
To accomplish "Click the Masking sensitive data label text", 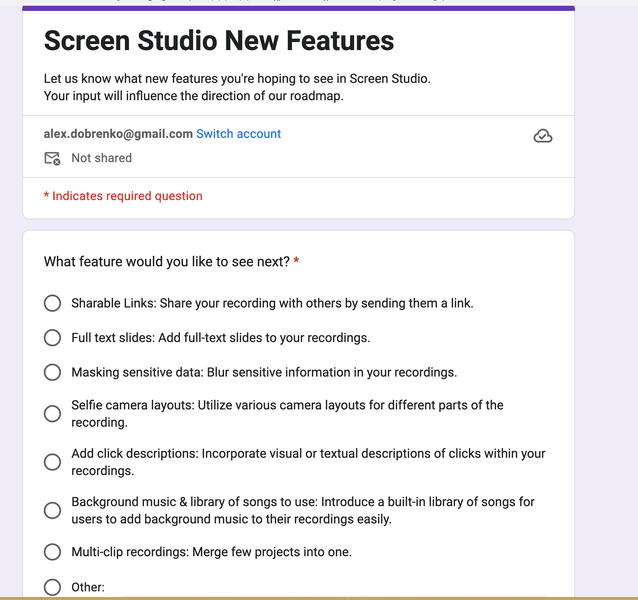I will click(x=263, y=372).
